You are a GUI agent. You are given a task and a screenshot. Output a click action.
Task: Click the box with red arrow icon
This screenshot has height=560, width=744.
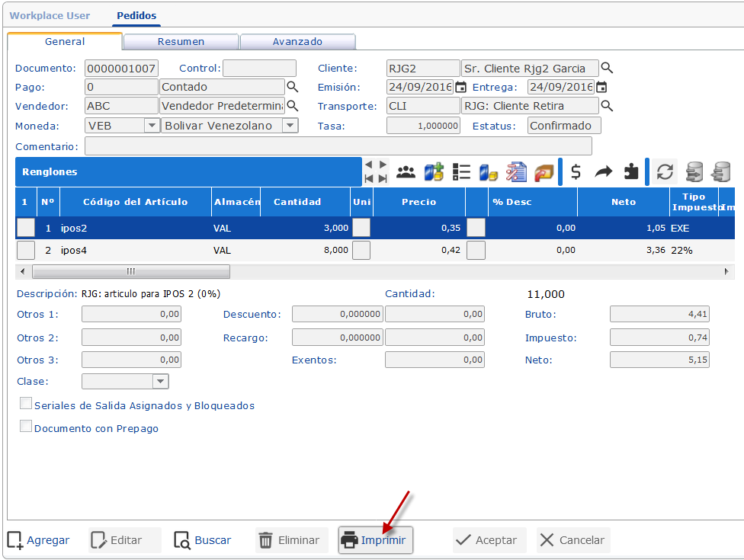point(544,172)
